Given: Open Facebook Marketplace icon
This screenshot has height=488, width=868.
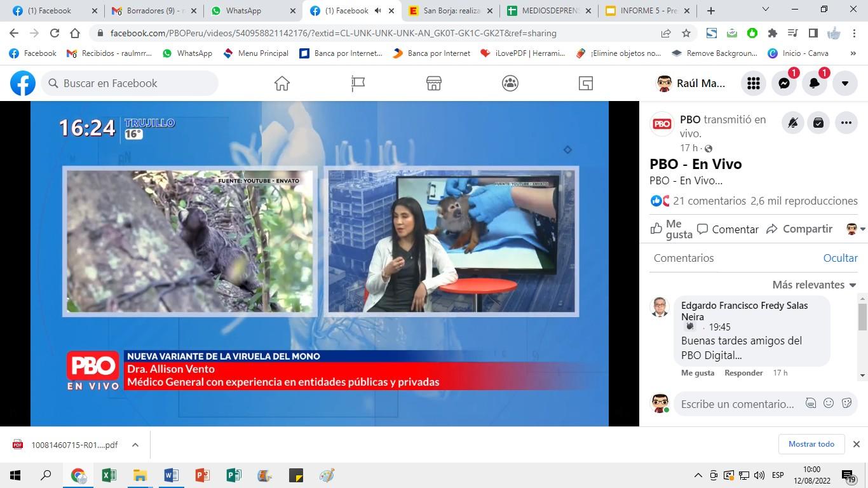Looking at the screenshot, I should [434, 83].
